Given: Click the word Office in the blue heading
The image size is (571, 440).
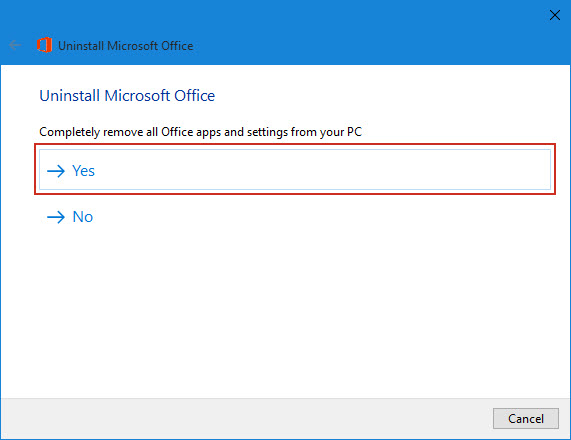Looking at the screenshot, I should 194,96.
